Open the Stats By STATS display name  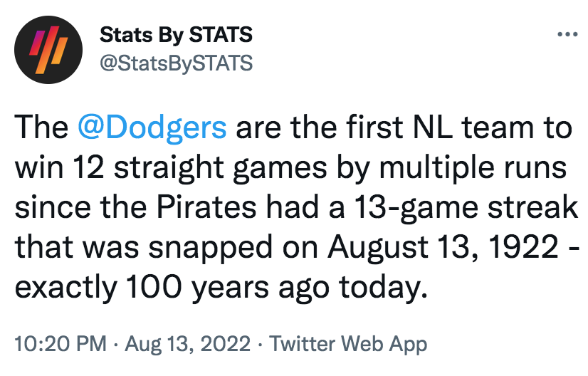point(176,36)
